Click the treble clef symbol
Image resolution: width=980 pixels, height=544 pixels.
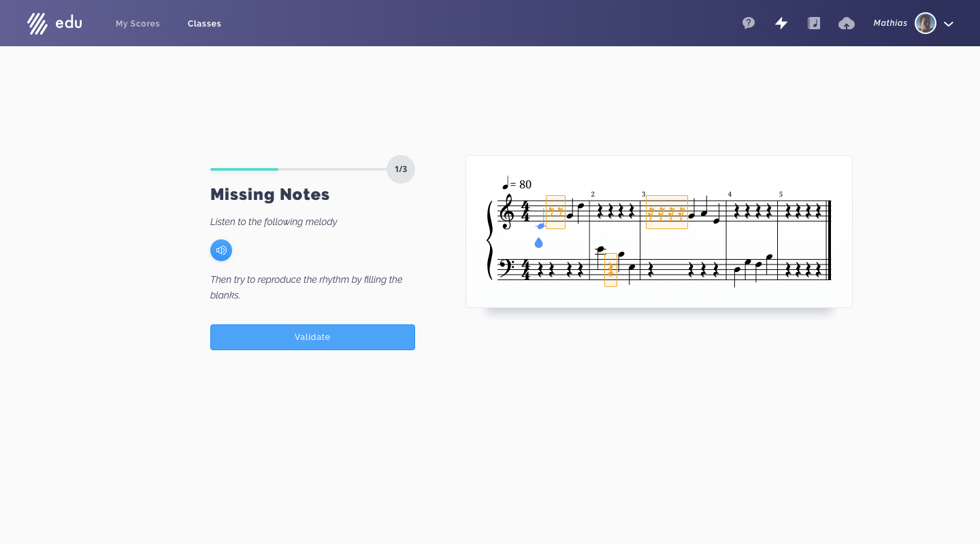(506, 211)
